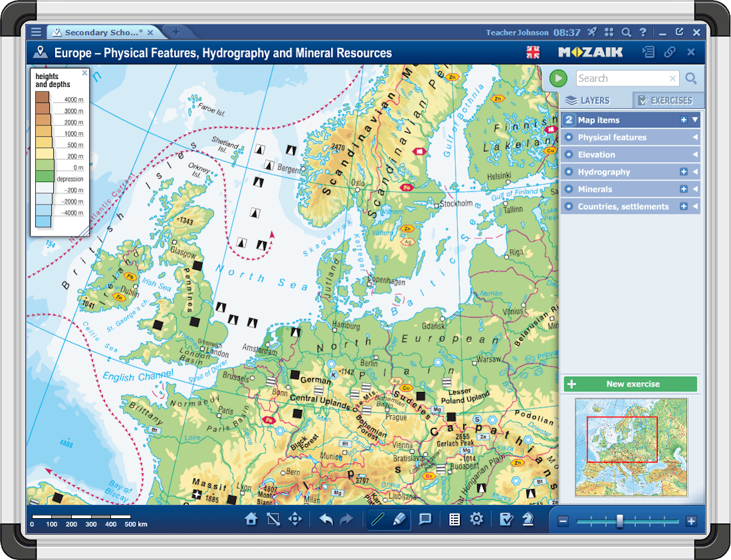Expand the Hydrography layer arrow
Screen dimensions: 731x560
(x=695, y=172)
